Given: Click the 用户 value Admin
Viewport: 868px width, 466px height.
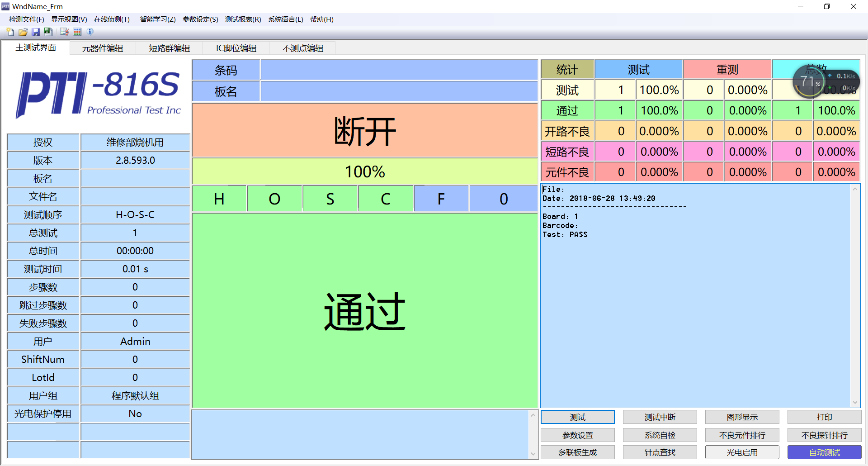Looking at the screenshot, I should [135, 341].
